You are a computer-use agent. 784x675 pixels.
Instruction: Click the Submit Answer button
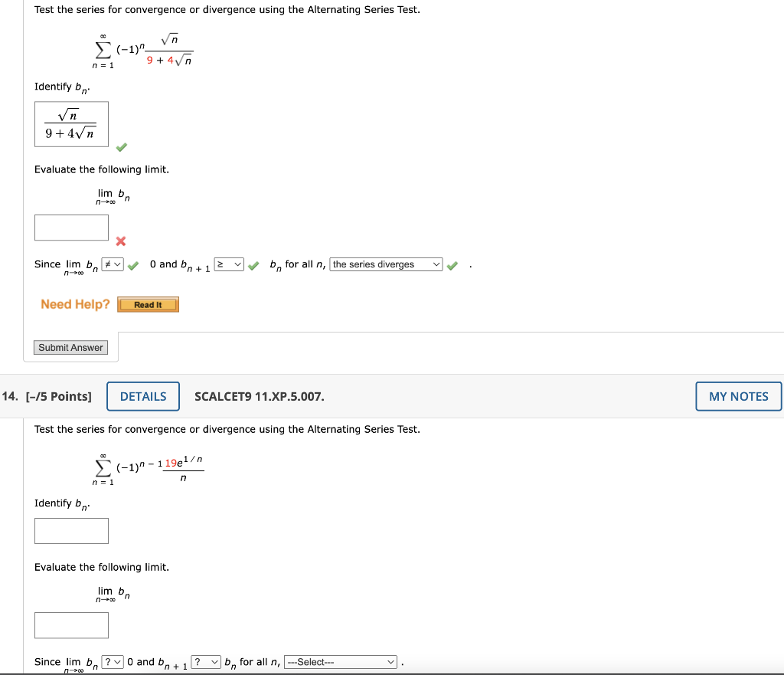pyautogui.click(x=70, y=347)
